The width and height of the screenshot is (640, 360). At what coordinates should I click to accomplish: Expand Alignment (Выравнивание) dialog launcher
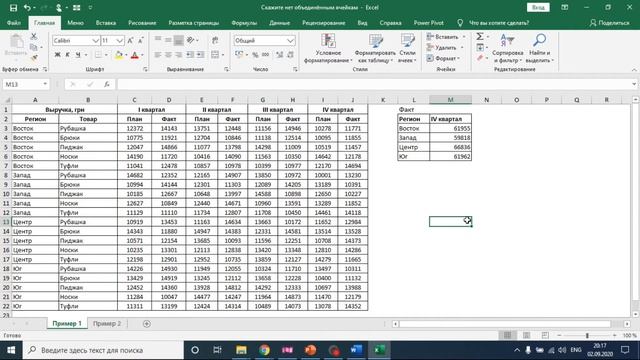[x=227, y=69]
